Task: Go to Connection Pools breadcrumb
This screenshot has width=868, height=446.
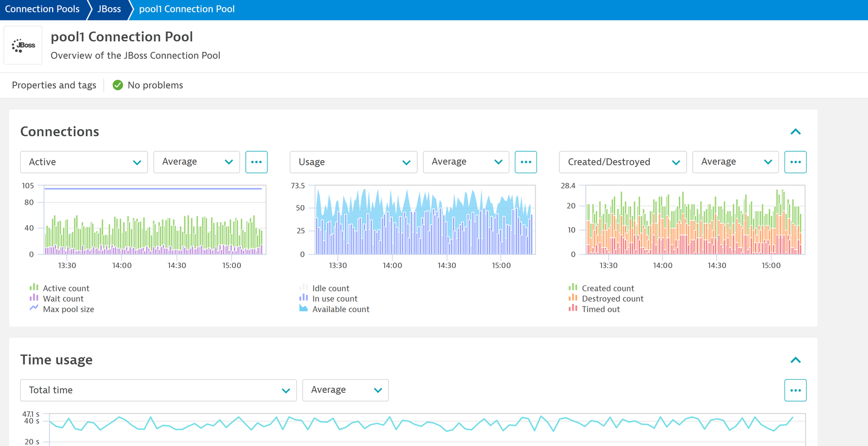Action: (42, 9)
